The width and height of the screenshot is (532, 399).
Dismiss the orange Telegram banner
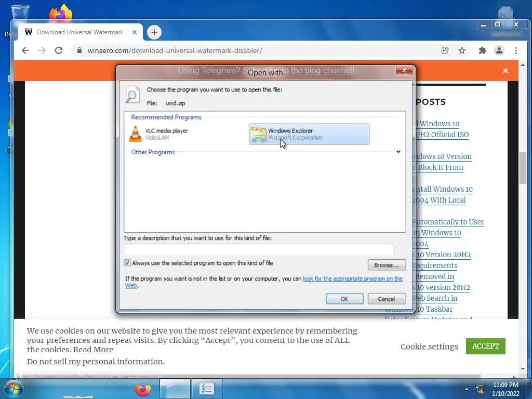[x=505, y=71]
